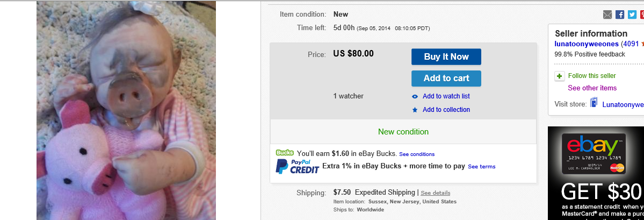644x220 pixels.
Task: Expand shipping info via See details
Action: coord(435,193)
